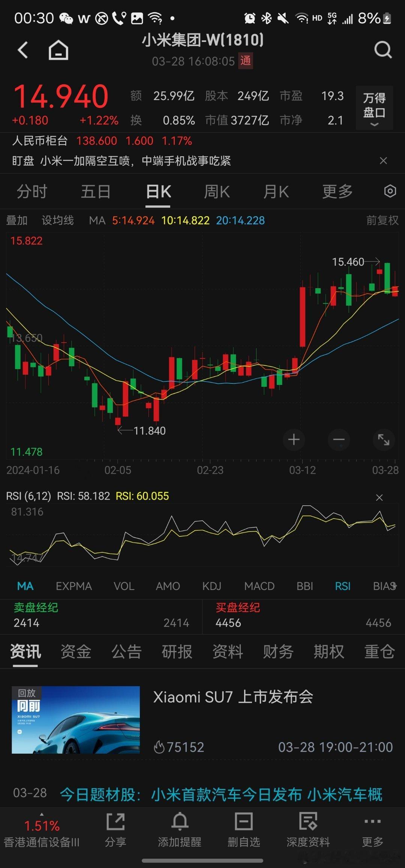Go to home via house icon
The height and width of the screenshot is (868, 405).
tap(58, 50)
